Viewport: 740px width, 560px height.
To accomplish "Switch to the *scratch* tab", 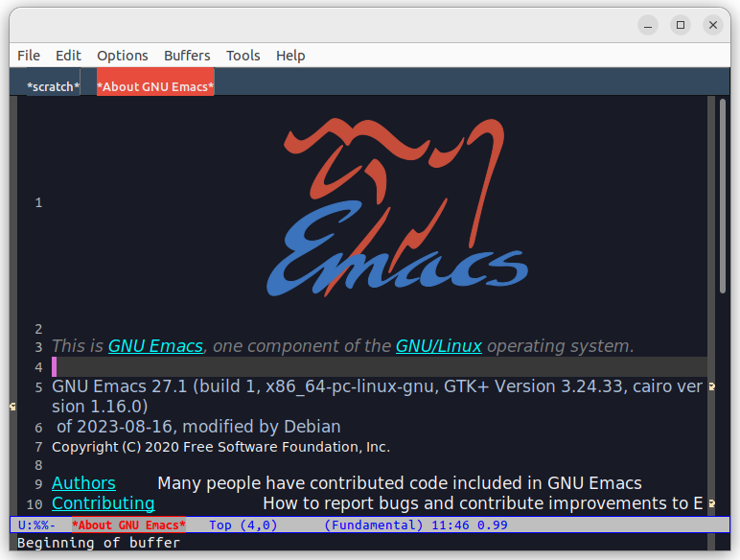I will tap(54, 86).
